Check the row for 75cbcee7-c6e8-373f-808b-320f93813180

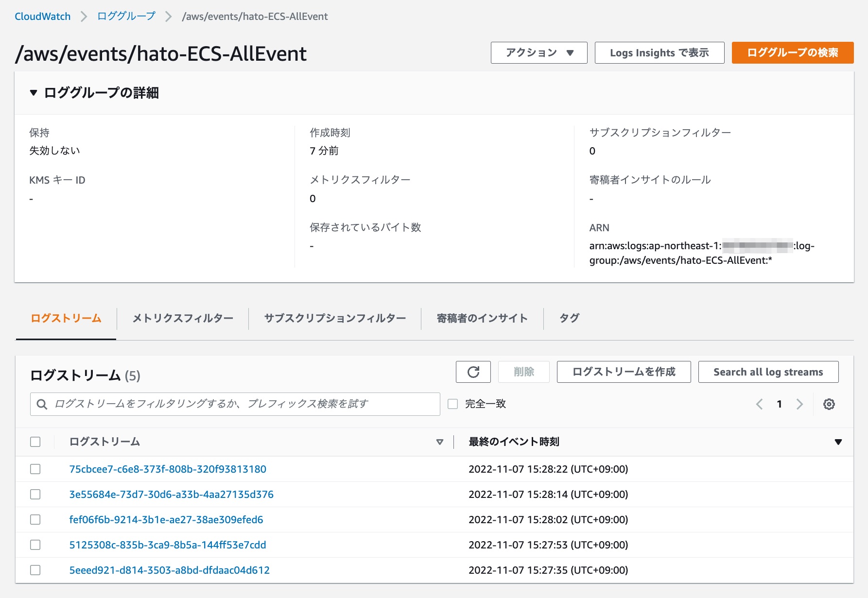35,469
